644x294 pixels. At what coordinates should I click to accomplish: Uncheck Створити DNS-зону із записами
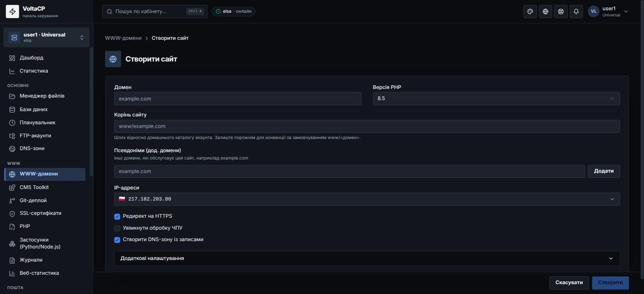[117, 240]
